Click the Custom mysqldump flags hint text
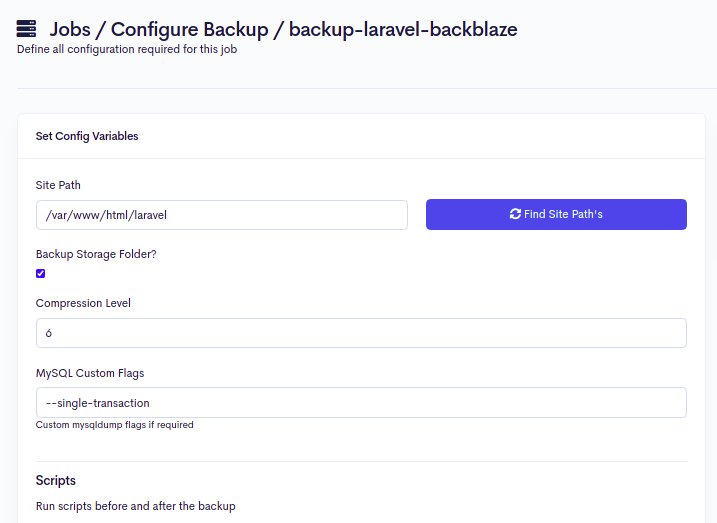This screenshot has height=523, width=717. coord(114,425)
